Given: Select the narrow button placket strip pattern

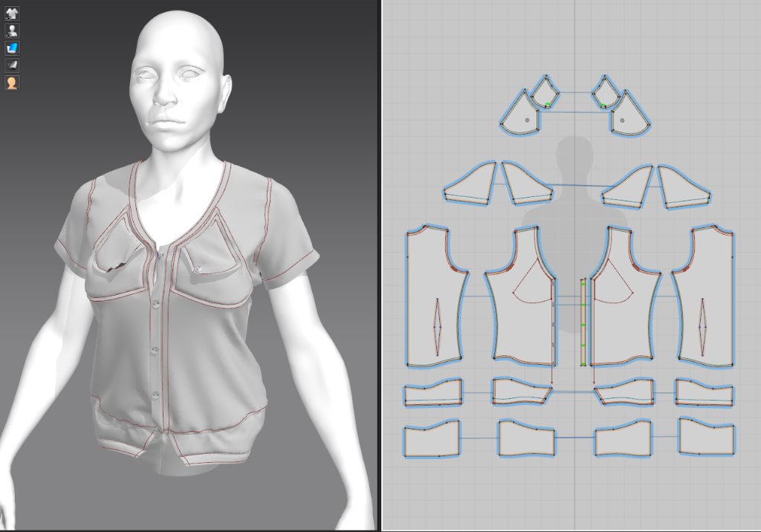Looking at the screenshot, I should pos(583,322).
